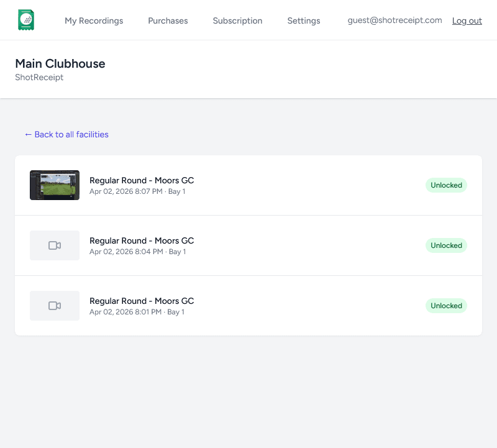Open the My Recordings page
Screen dimensions: 497x448
[x=94, y=21]
